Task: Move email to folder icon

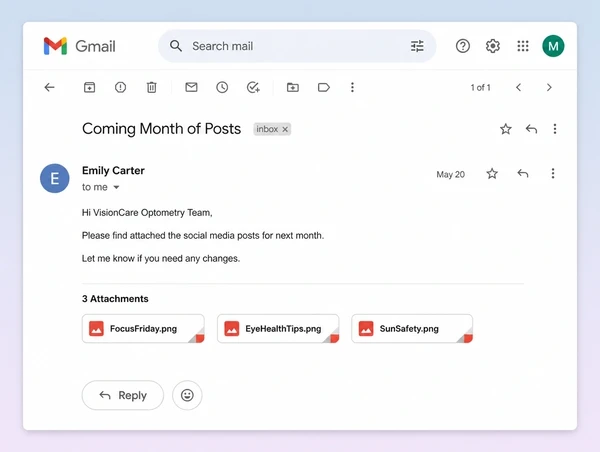Action: click(293, 87)
